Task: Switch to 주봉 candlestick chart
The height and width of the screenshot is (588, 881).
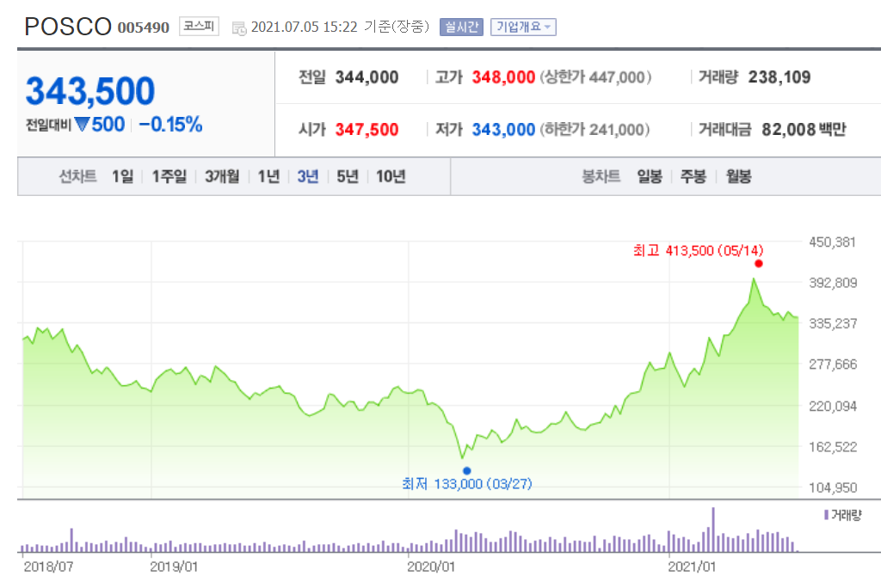Action: (693, 176)
